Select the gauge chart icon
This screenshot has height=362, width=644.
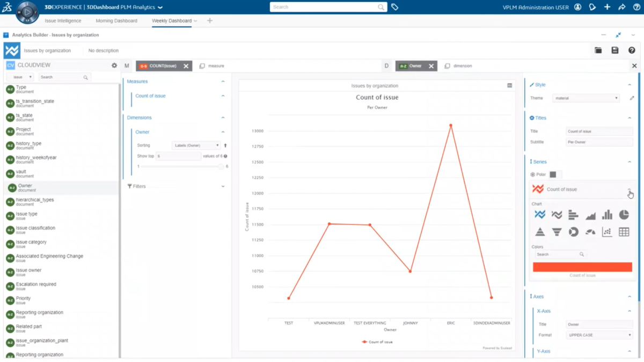(590, 232)
